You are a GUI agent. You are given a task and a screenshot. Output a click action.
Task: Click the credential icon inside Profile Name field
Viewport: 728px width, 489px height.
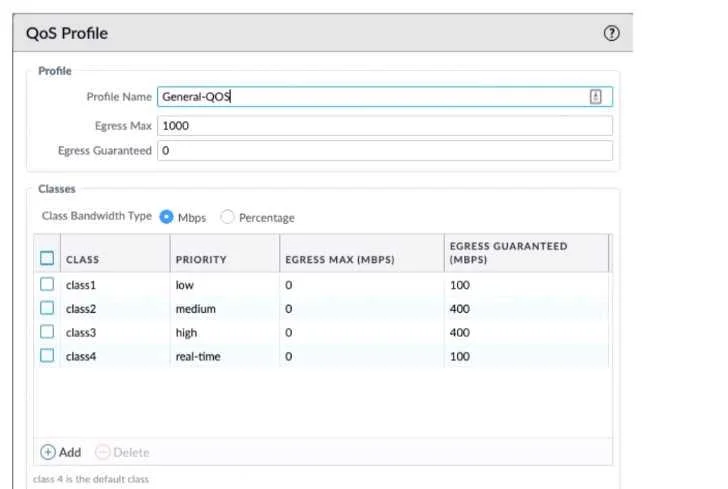[595, 97]
